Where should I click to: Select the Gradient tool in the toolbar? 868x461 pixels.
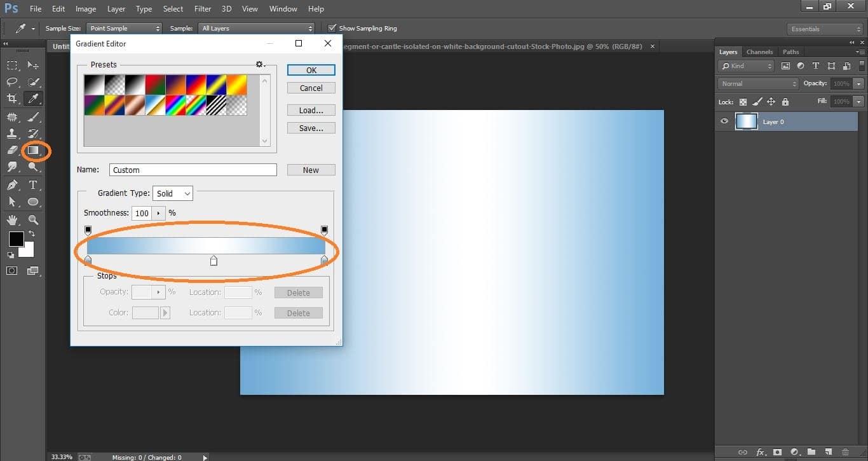(33, 151)
